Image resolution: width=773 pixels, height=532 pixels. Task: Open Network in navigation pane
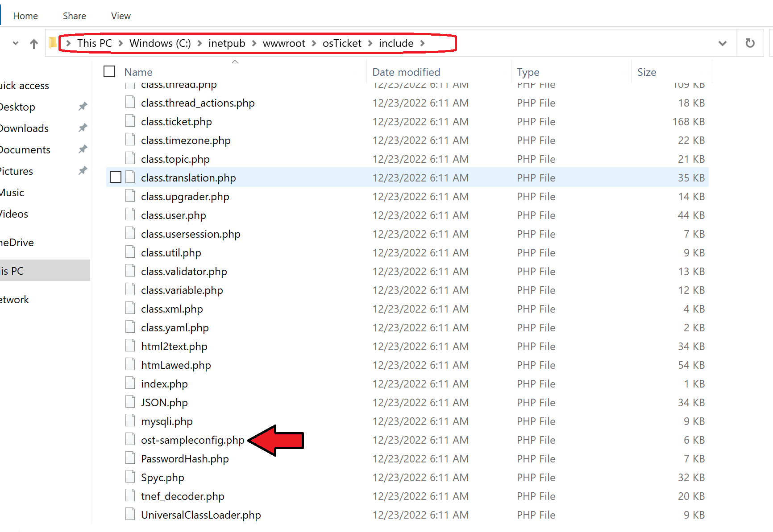click(x=14, y=300)
